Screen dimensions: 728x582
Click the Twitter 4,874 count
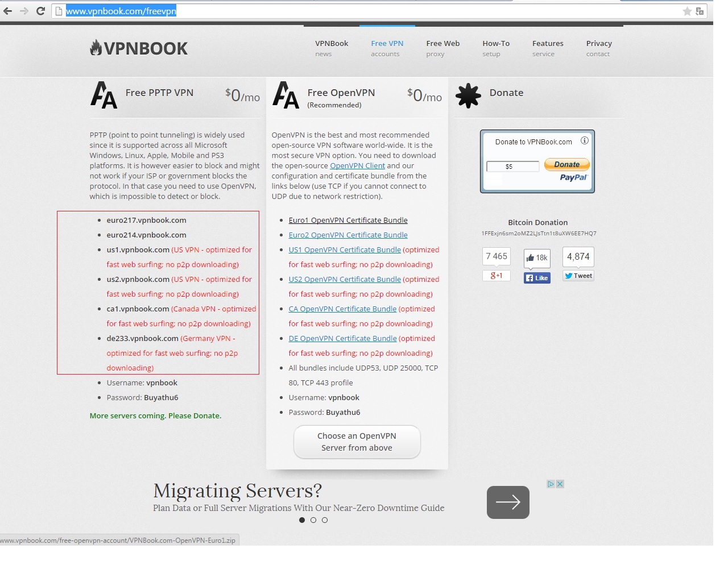[x=578, y=256]
